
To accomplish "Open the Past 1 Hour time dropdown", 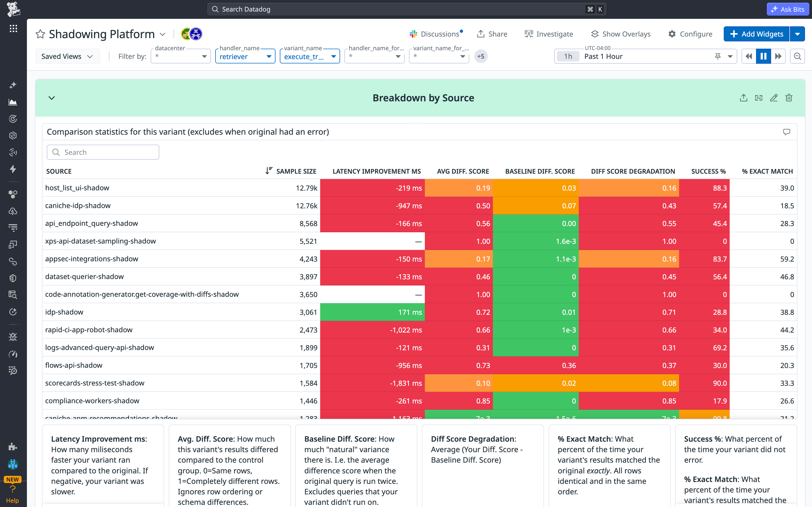I will point(730,56).
